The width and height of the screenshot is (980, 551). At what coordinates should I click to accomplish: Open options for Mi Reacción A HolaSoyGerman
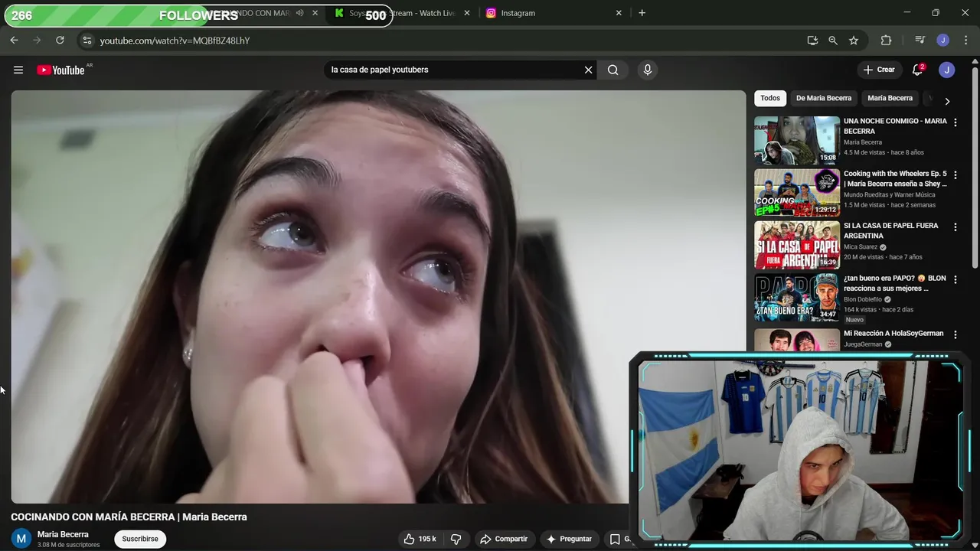point(955,334)
